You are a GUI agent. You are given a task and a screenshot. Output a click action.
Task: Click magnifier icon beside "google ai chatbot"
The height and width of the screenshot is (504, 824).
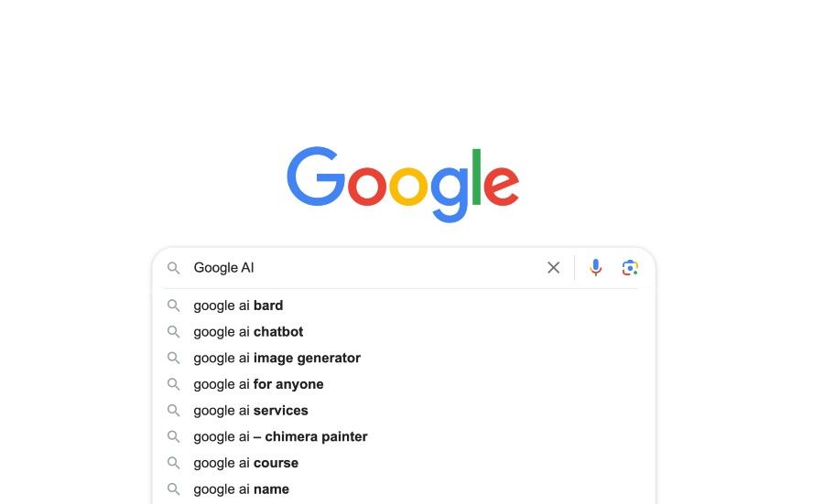click(173, 332)
